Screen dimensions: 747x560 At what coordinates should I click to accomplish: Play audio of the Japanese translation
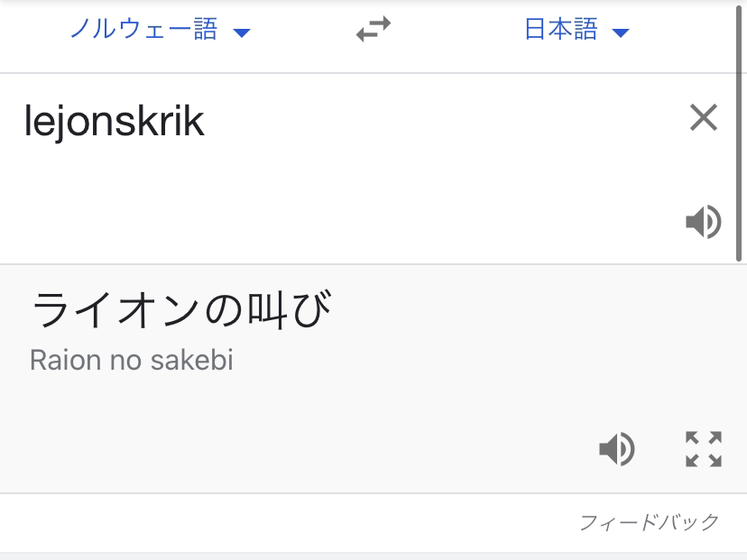617,448
